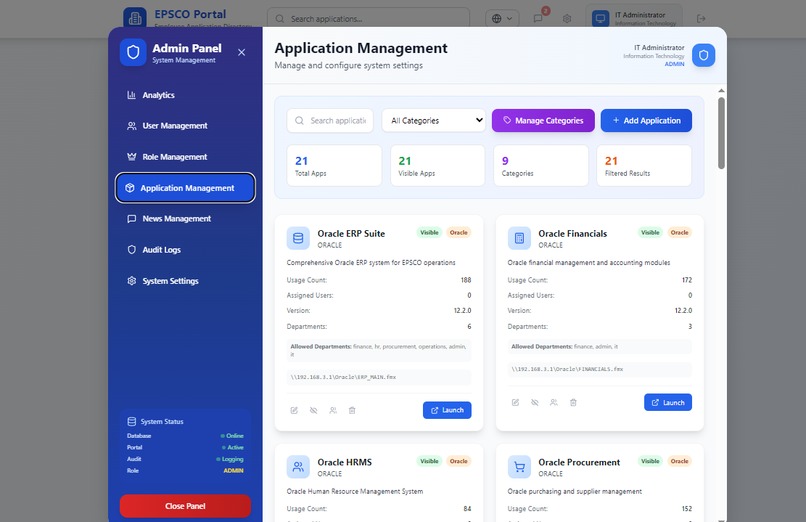
Task: Open the All Categories dropdown
Action: 434,121
